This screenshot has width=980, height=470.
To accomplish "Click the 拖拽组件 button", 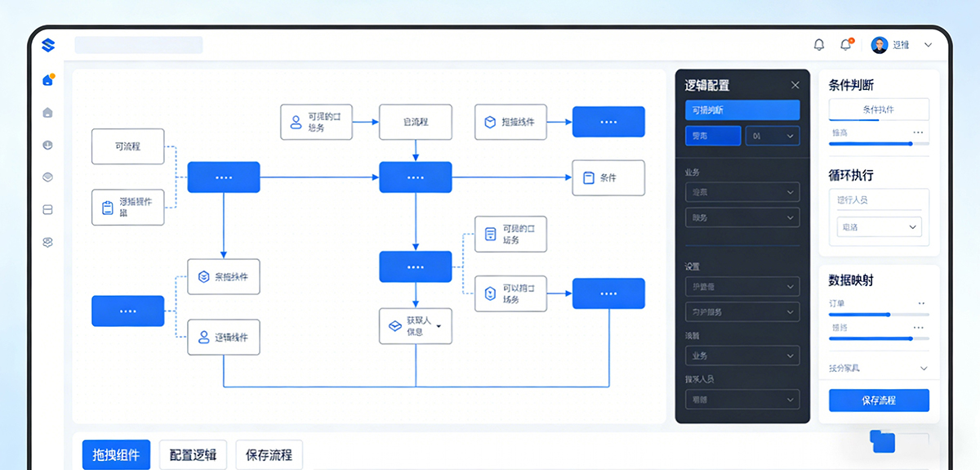I will tap(116, 455).
